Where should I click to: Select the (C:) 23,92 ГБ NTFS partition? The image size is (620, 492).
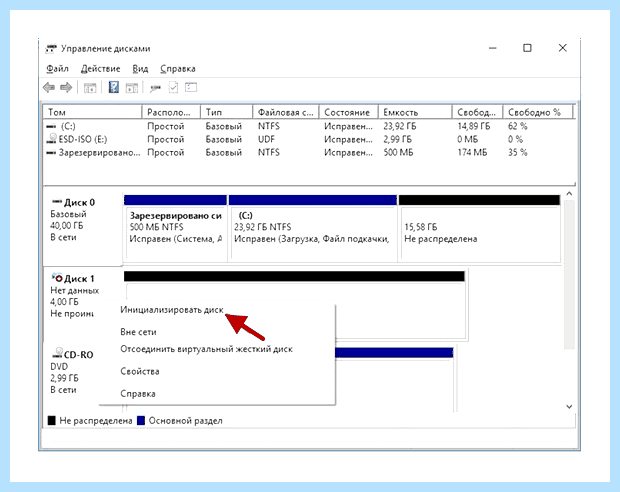[312, 228]
